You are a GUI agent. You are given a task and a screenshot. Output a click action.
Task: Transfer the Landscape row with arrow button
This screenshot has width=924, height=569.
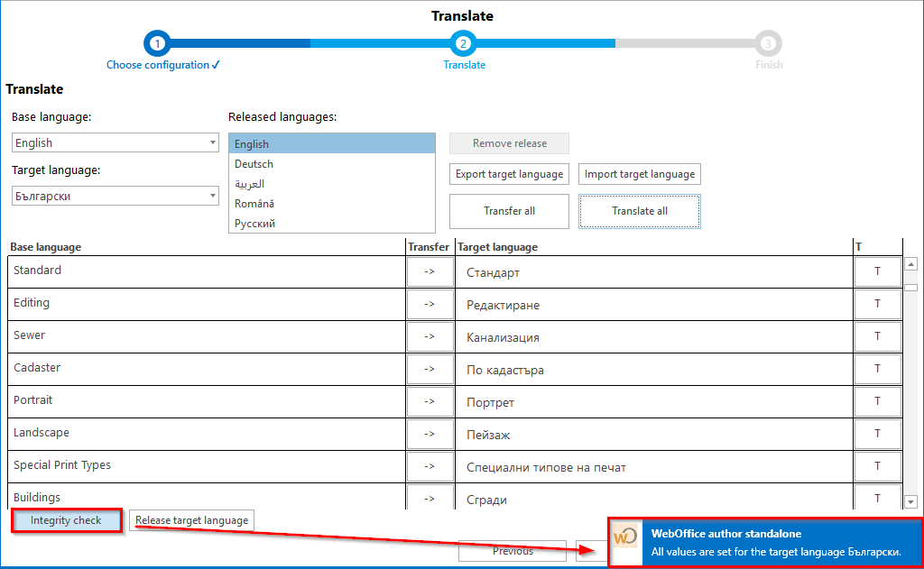(x=430, y=434)
